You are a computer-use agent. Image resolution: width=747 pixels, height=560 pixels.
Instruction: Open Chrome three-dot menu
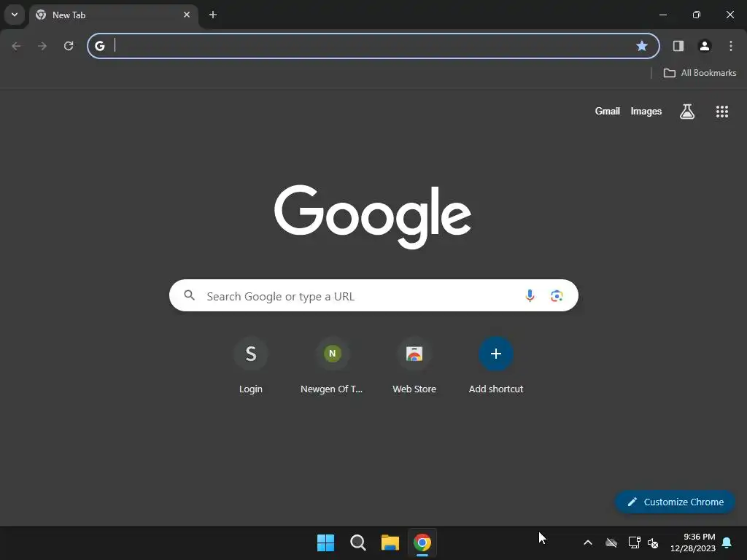[x=731, y=46]
